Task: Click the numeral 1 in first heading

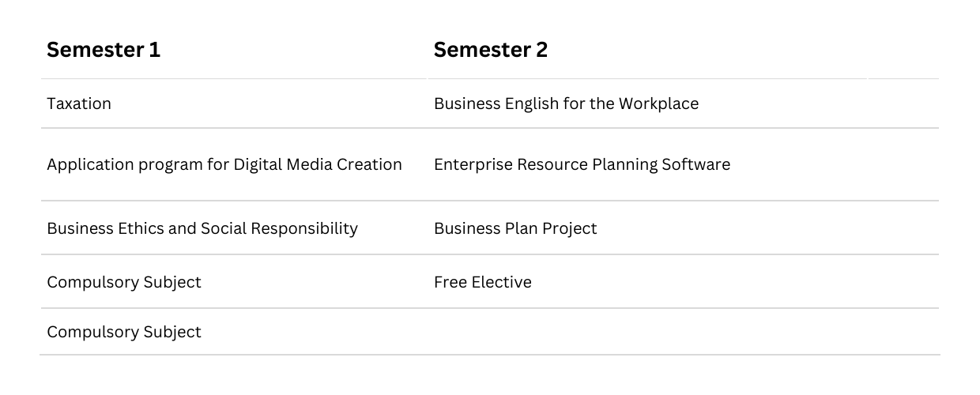Action: click(155, 50)
